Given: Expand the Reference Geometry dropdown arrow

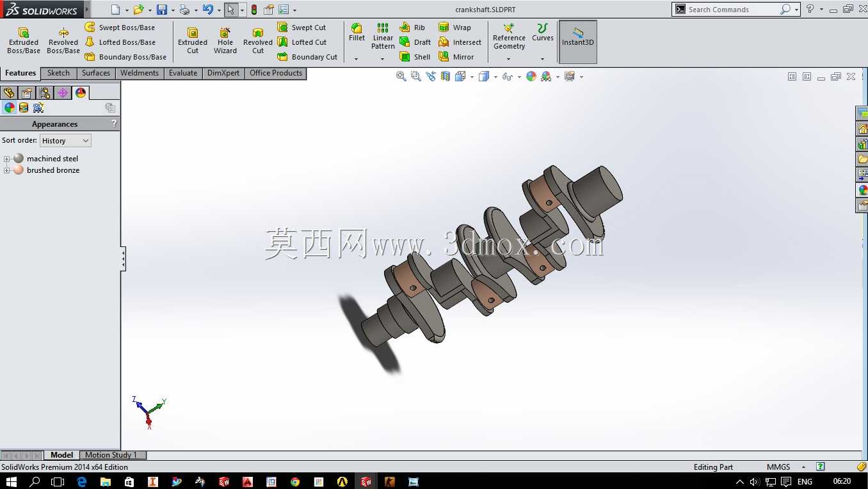Looking at the screenshot, I should 509,59.
